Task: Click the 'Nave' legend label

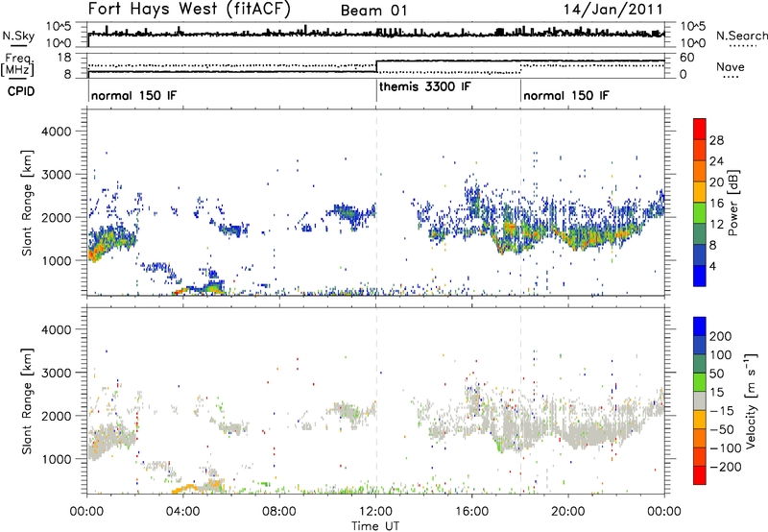Action: 731,66
